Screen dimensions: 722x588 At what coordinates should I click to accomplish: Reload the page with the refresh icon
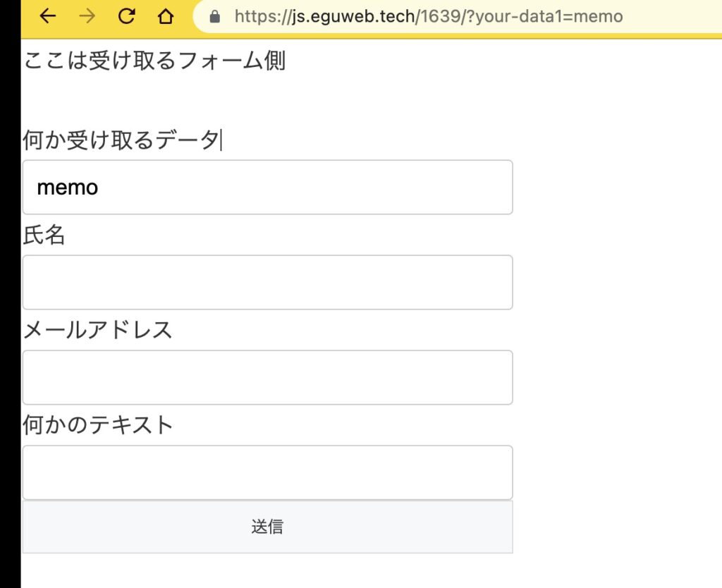coord(127,16)
